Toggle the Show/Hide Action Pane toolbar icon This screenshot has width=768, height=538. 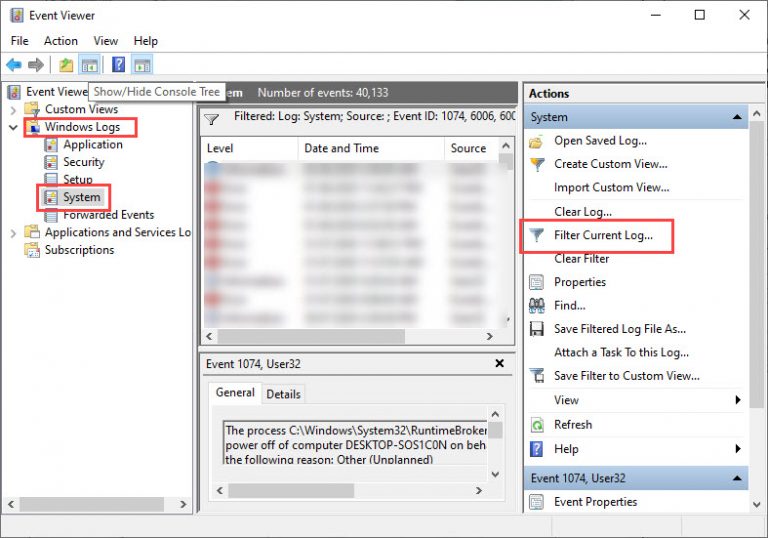[x=142, y=65]
